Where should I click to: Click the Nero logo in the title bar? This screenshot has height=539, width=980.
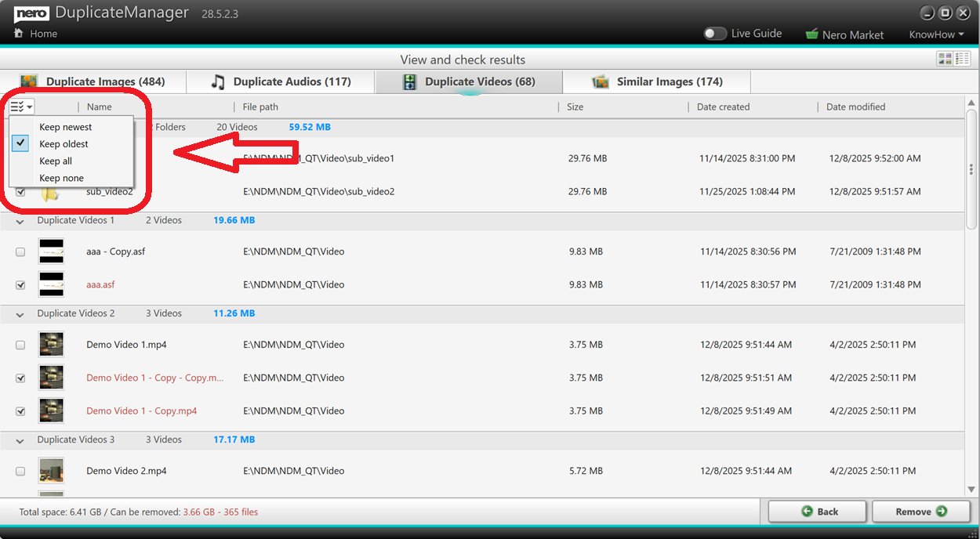click(x=31, y=13)
